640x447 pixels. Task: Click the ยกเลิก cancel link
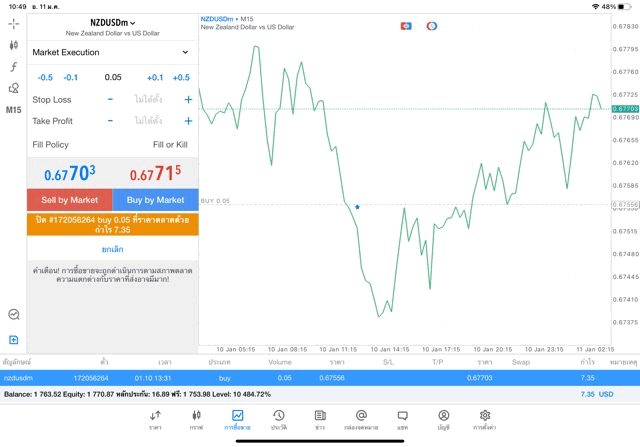tap(113, 249)
